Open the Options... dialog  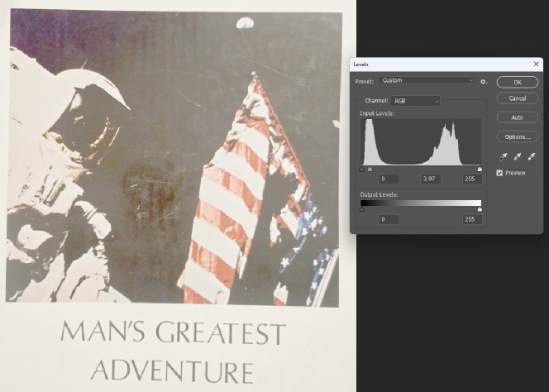coord(518,136)
